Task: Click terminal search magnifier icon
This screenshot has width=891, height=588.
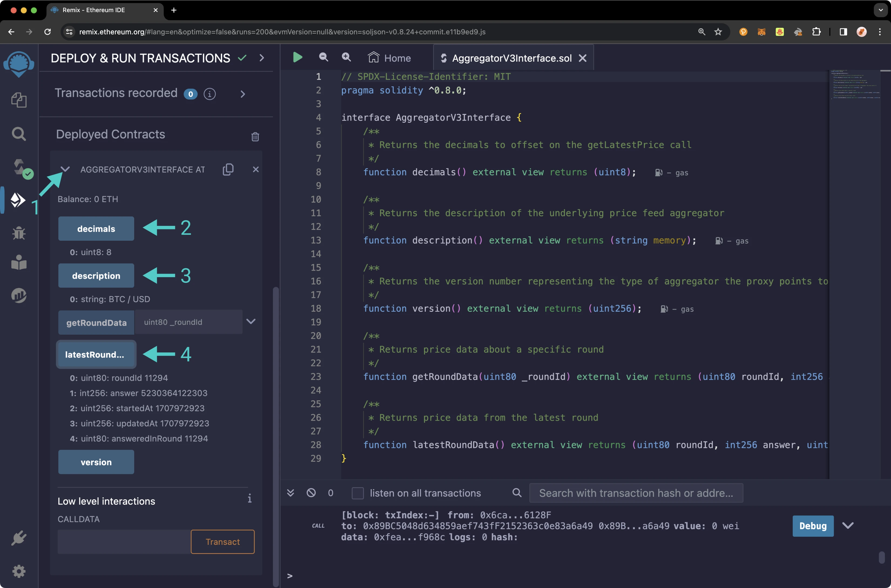Action: (x=517, y=493)
